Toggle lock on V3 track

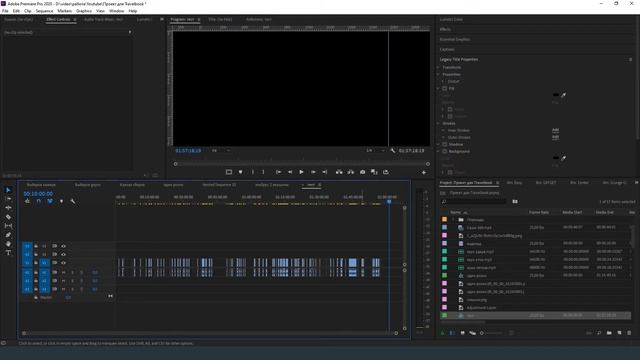tap(36, 246)
